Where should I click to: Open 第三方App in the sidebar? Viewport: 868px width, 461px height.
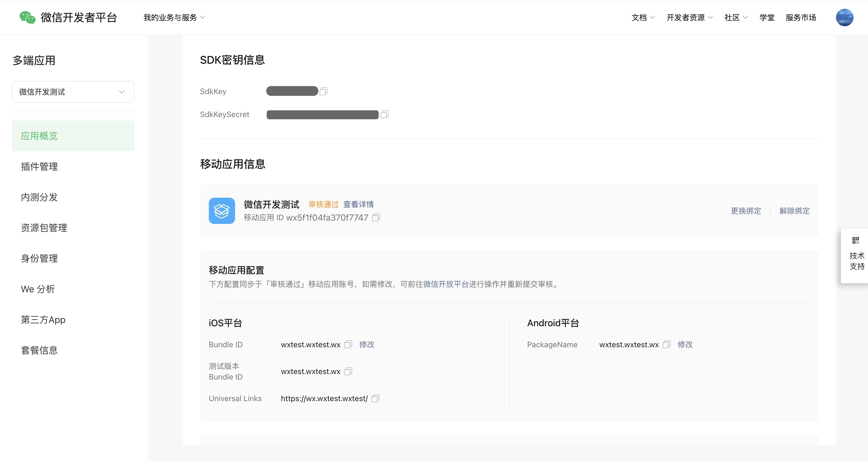point(73,320)
